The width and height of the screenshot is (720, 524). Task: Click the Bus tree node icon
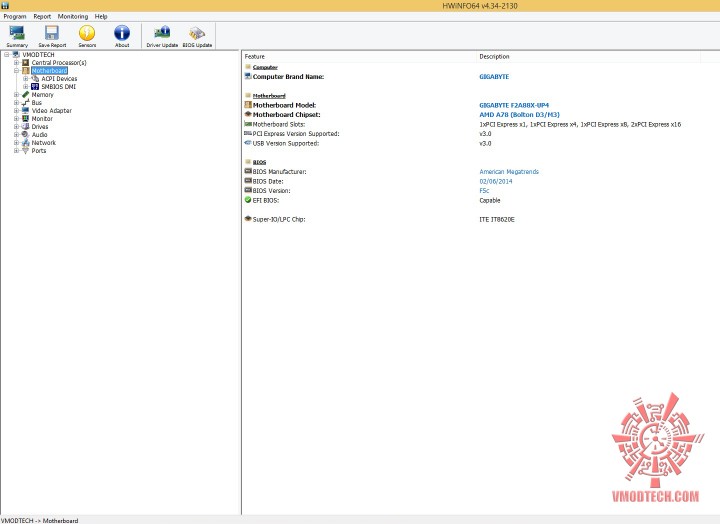(26, 102)
